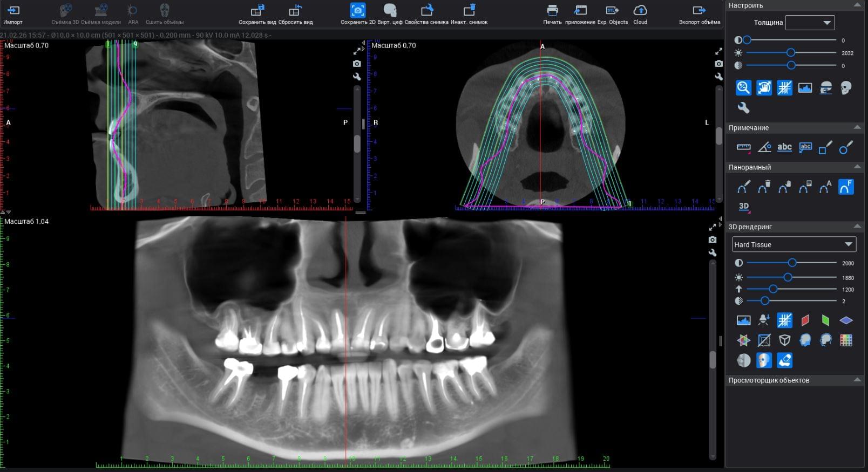Select the ruler measurement tool in Примечание
Viewport: 868px width, 472px height.
(x=743, y=147)
